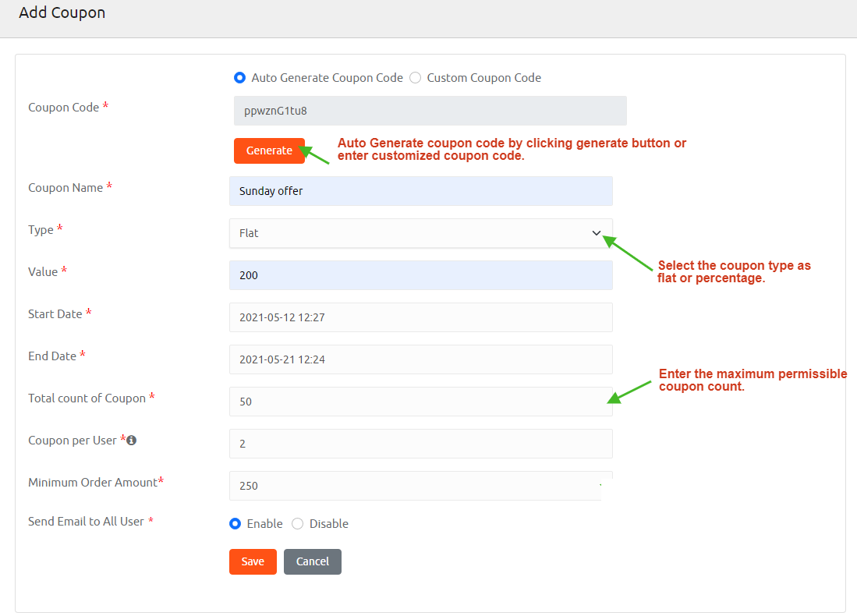The image size is (857, 616).
Task: Click the Coupon Code field ppwznG1tu8
Action: click(x=430, y=111)
